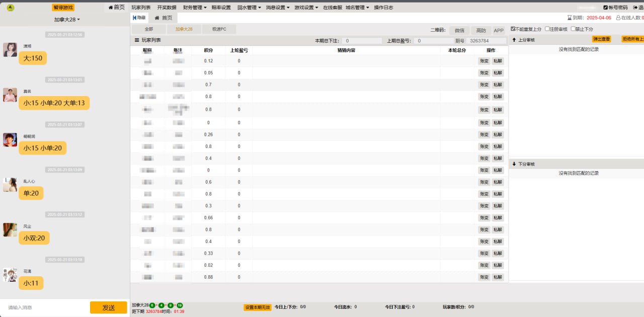Select the 开奖数据 menu item
The image size is (644, 317).
point(168,8)
